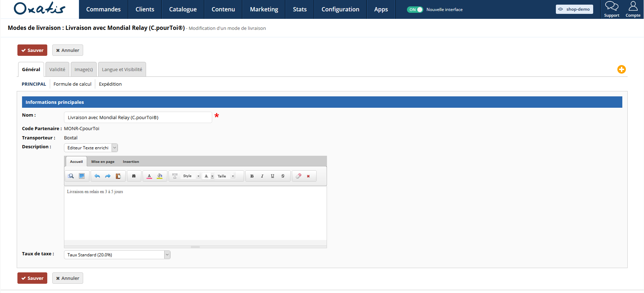Image resolution: width=644 pixels, height=293 pixels.
Task: Apply italic formatting in the editor
Action: click(262, 176)
